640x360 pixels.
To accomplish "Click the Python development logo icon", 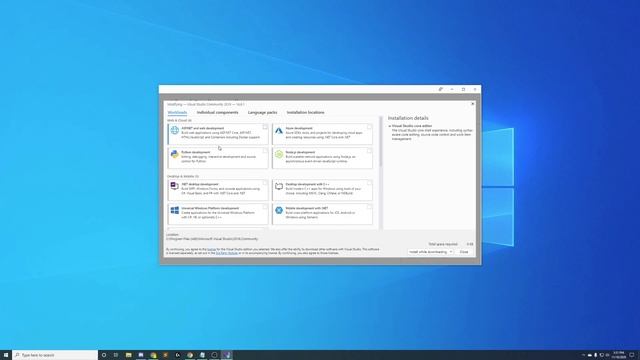I will (175, 154).
